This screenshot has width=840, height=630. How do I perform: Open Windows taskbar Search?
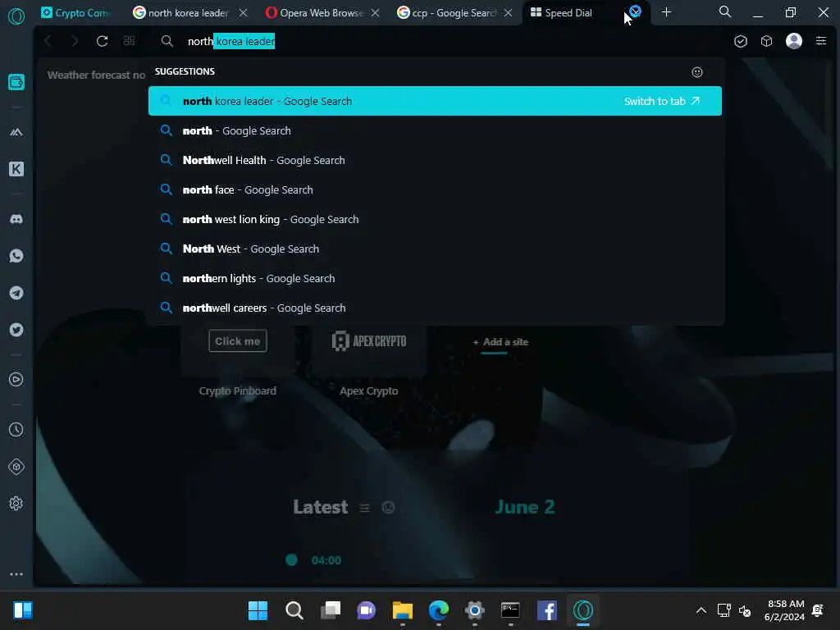coord(294,610)
